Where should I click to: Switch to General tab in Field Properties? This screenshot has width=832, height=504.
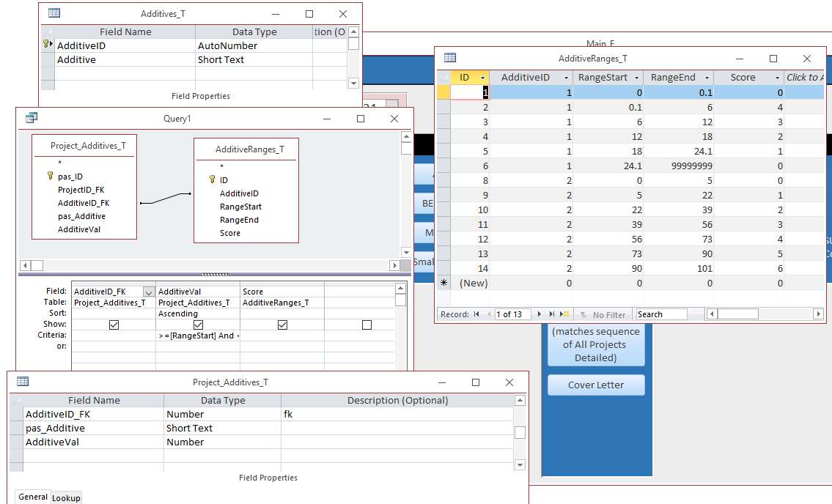(33, 497)
